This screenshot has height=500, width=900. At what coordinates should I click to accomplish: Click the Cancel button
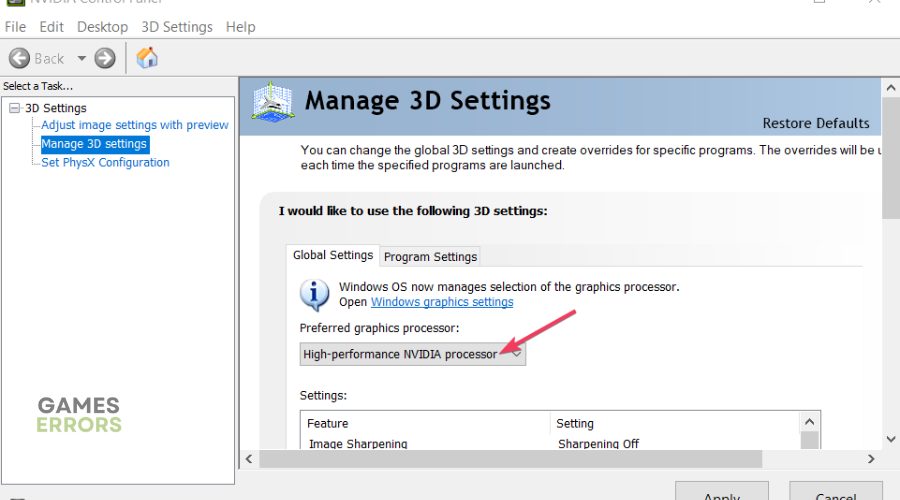tap(836, 491)
